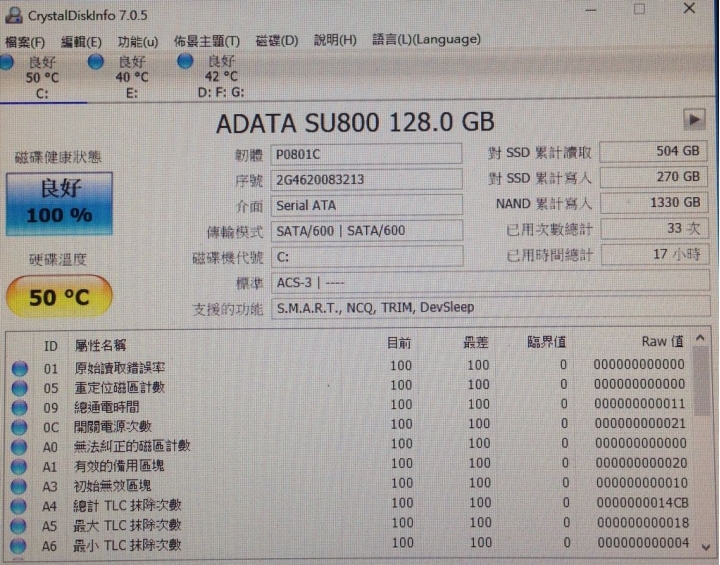Screen dimensions: 720x565
Task: Click the blue status circle above D: F: G:
Action: 185,61
